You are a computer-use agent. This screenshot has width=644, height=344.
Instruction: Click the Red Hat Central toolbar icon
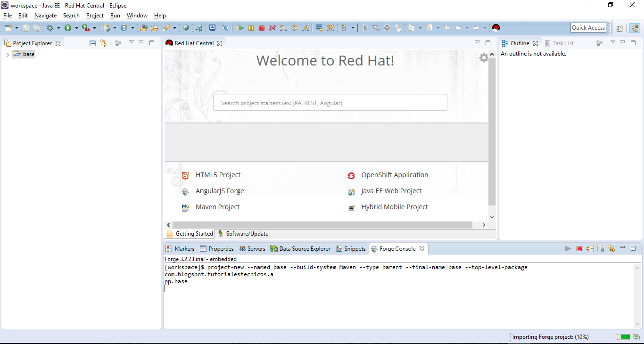[x=495, y=28]
